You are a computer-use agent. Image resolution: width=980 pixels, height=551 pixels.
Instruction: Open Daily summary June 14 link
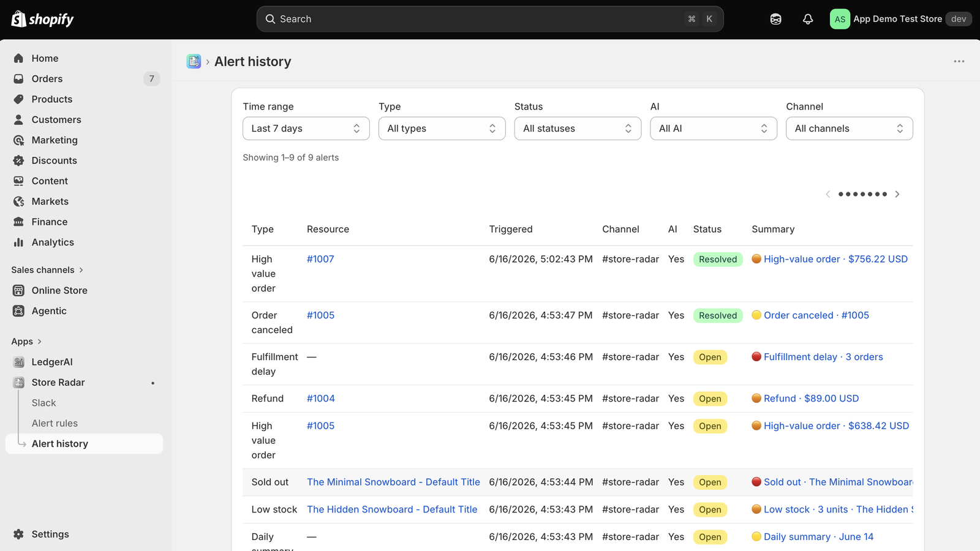[x=818, y=537]
